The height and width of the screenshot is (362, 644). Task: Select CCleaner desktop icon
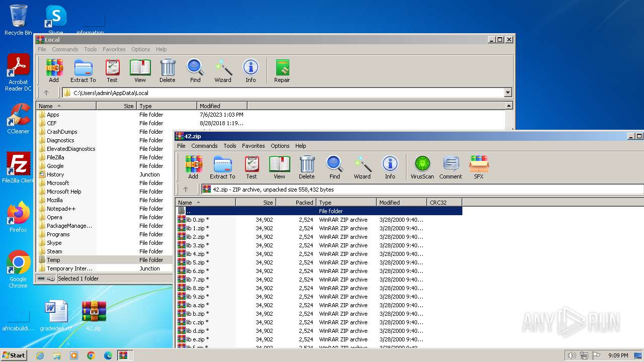[x=18, y=119]
